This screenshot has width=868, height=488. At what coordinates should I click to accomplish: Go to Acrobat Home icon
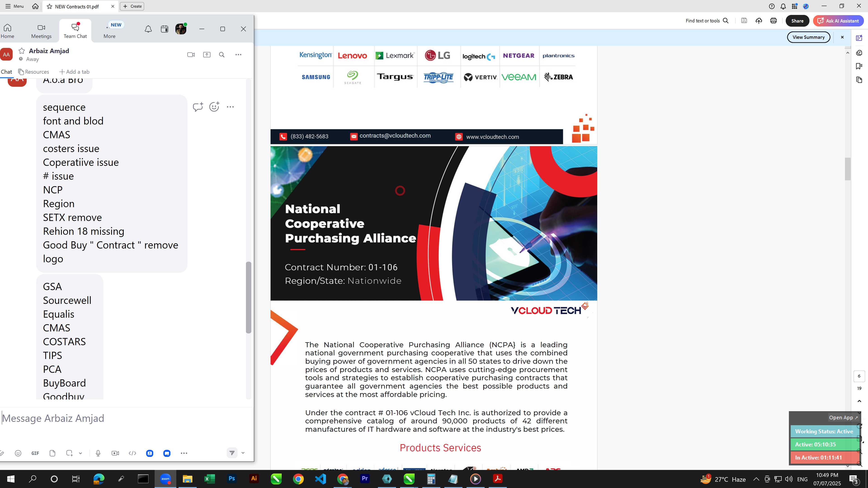(35, 6)
